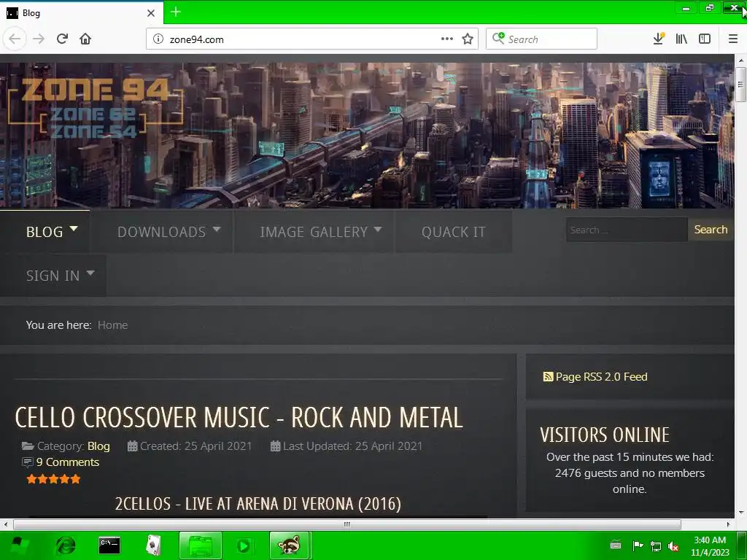Reload the zone94.com page
This screenshot has height=560, width=747.
click(x=63, y=39)
